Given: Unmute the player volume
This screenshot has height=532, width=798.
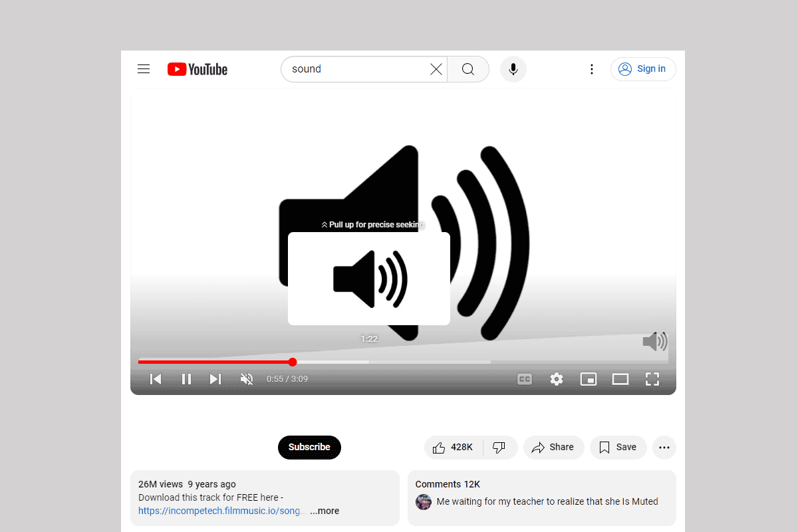Looking at the screenshot, I should (x=247, y=379).
